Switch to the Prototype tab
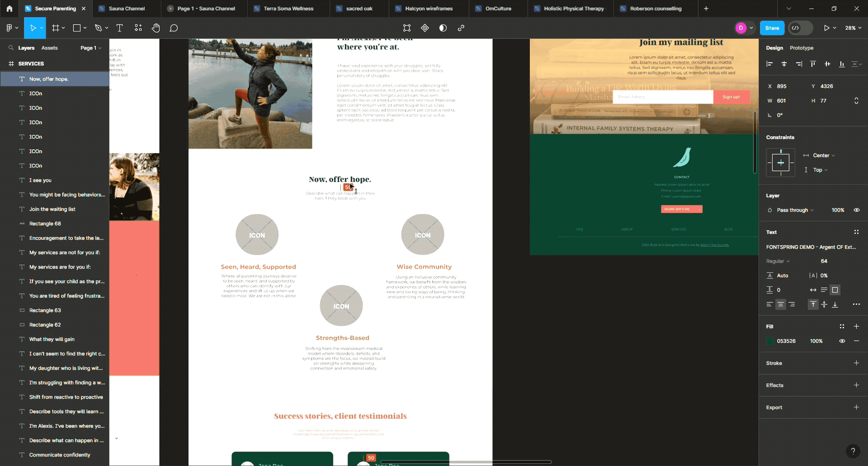This screenshot has width=868, height=466. (x=801, y=48)
